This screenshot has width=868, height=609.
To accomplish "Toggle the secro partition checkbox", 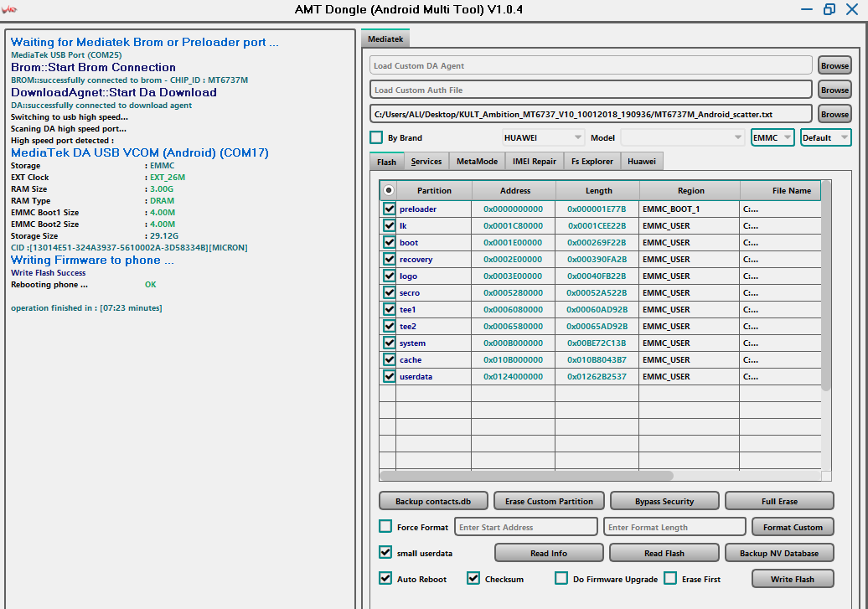I will coord(389,292).
